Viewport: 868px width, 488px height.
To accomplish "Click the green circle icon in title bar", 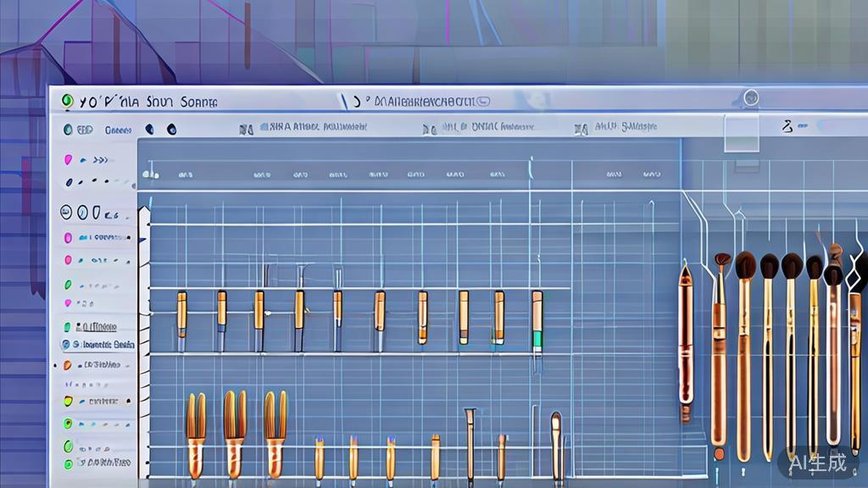I will 67,101.
